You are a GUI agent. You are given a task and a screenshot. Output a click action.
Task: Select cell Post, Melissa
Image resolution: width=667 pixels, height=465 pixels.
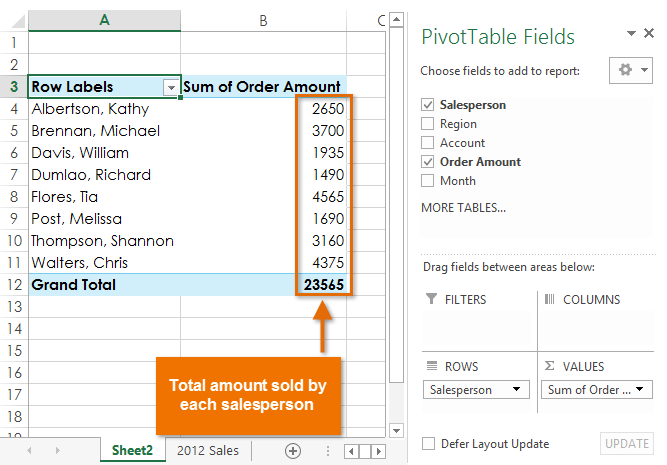pos(104,219)
